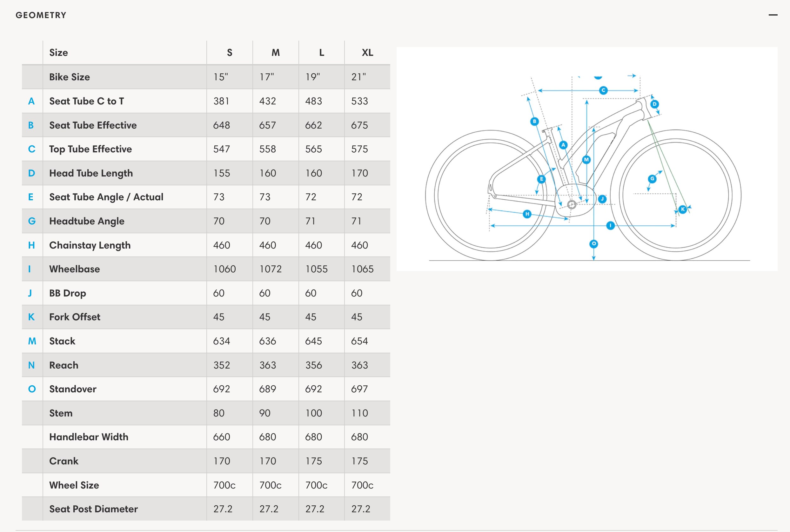Click the circled D marker near head tube
This screenshot has width=790, height=532.
[655, 104]
